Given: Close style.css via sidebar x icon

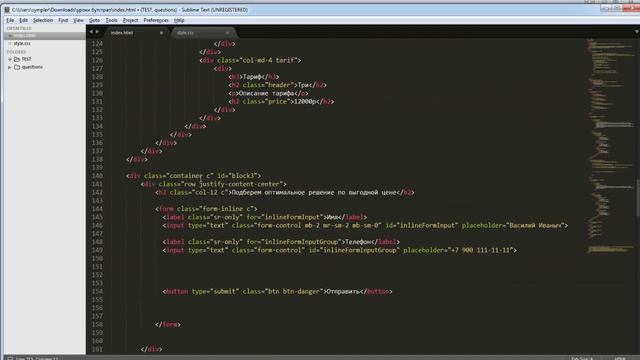Looking at the screenshot, I should 10,43.
